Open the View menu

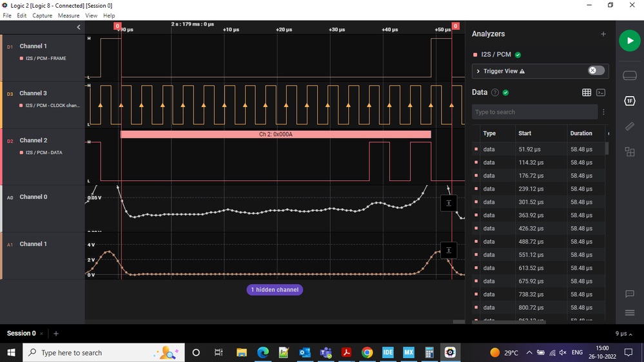pos(91,15)
